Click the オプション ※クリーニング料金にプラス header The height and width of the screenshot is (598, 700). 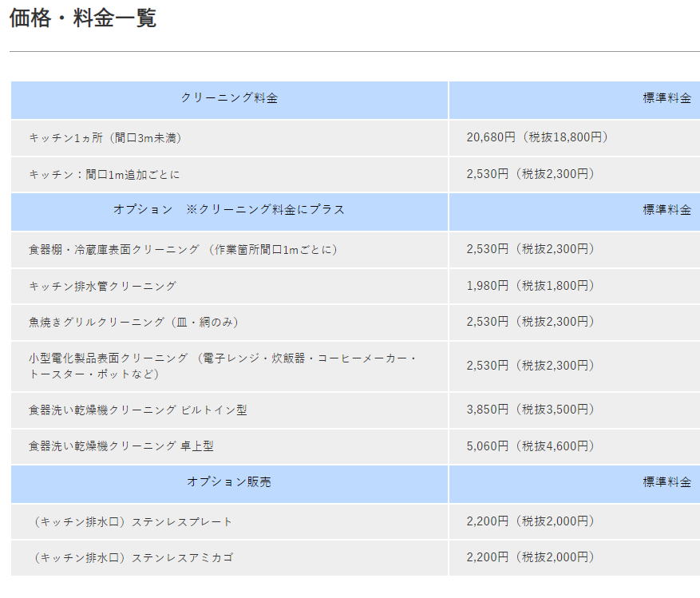[x=229, y=209]
